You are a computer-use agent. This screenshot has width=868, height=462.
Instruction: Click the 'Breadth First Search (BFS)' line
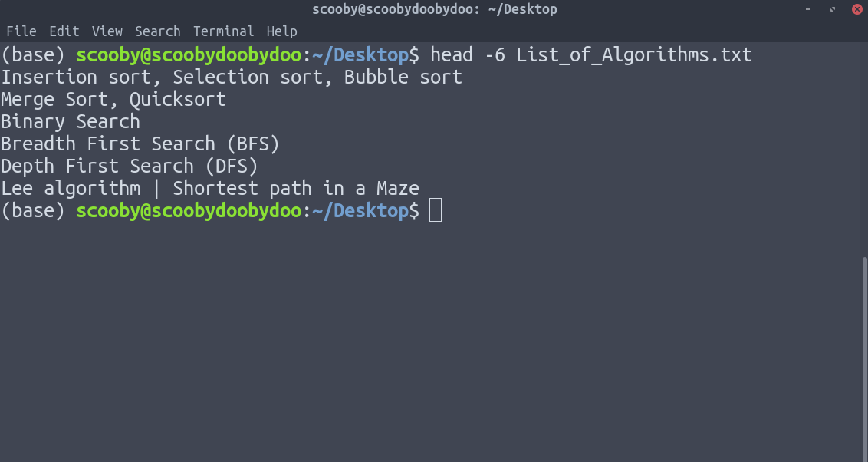(140, 144)
